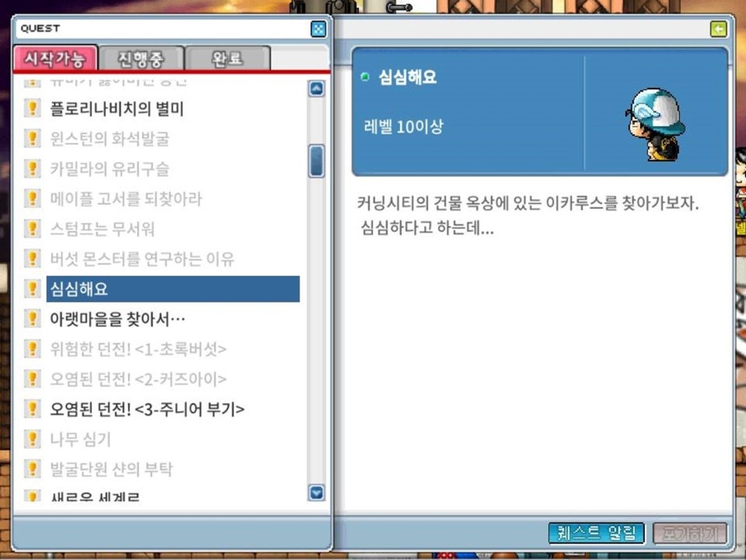Click quest icon beside 버섯 몬스터를 연구하는 이유
This screenshot has width=746, height=560.
(x=32, y=258)
